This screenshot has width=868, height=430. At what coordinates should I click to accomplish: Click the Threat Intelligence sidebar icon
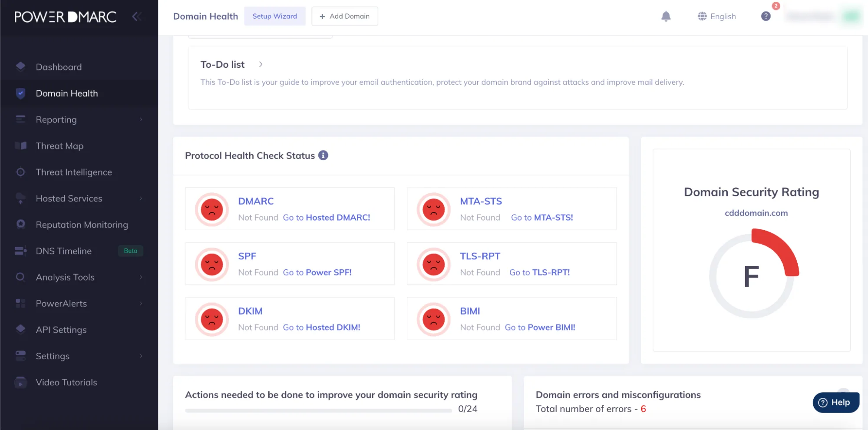(20, 172)
